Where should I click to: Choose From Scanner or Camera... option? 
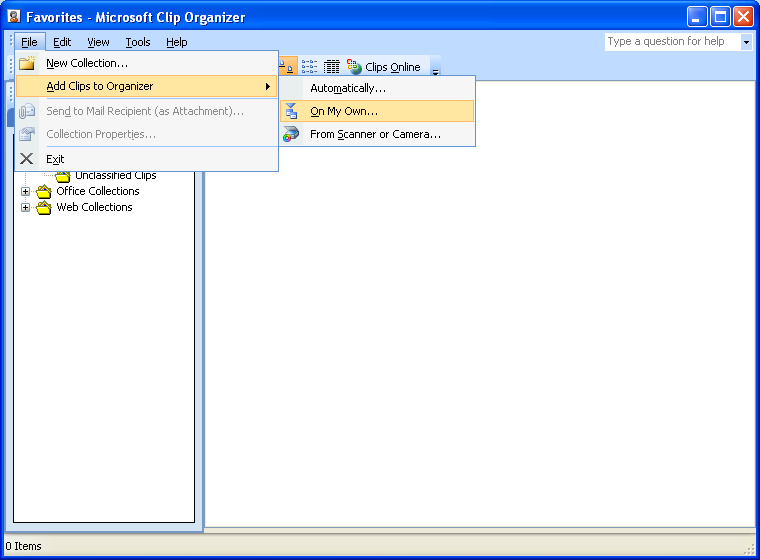[x=377, y=134]
